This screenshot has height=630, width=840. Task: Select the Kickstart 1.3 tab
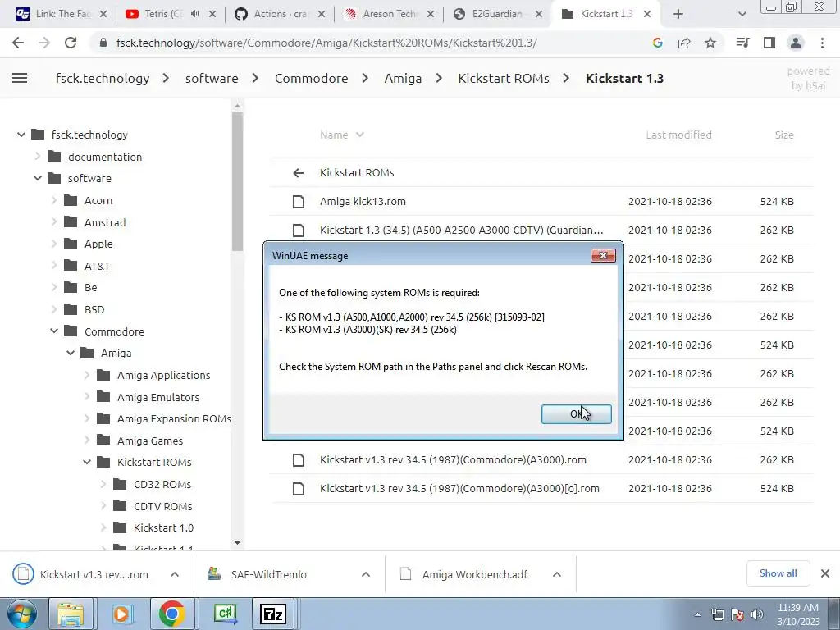[606, 14]
